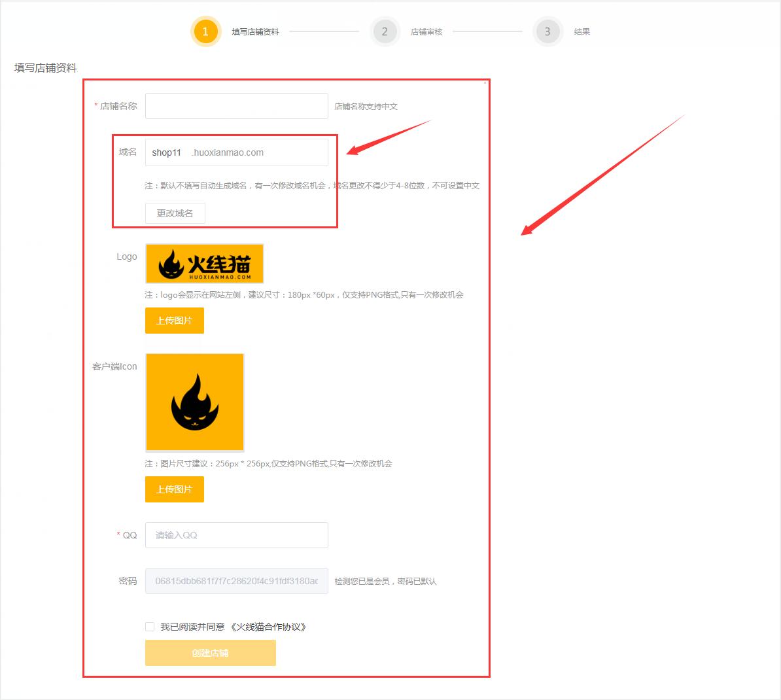Click the 店铺名称支持中文 hint text
The width and height of the screenshot is (781, 700).
point(366,106)
